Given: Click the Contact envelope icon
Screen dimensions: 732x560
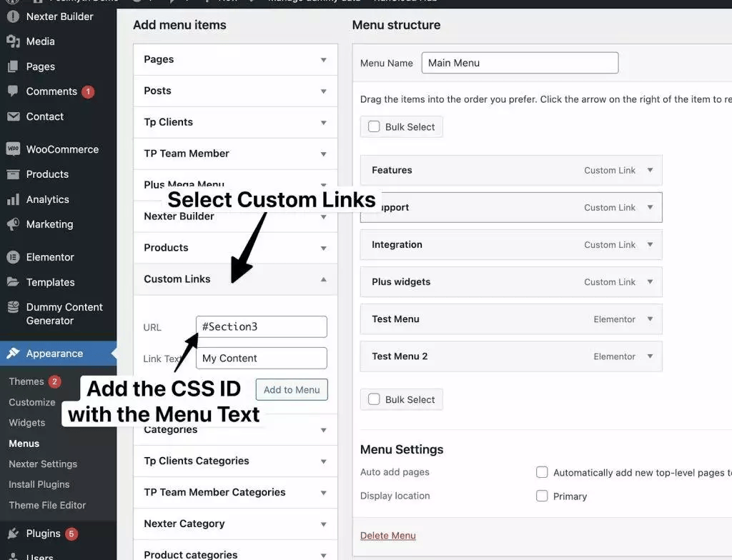Looking at the screenshot, I should point(13,116).
